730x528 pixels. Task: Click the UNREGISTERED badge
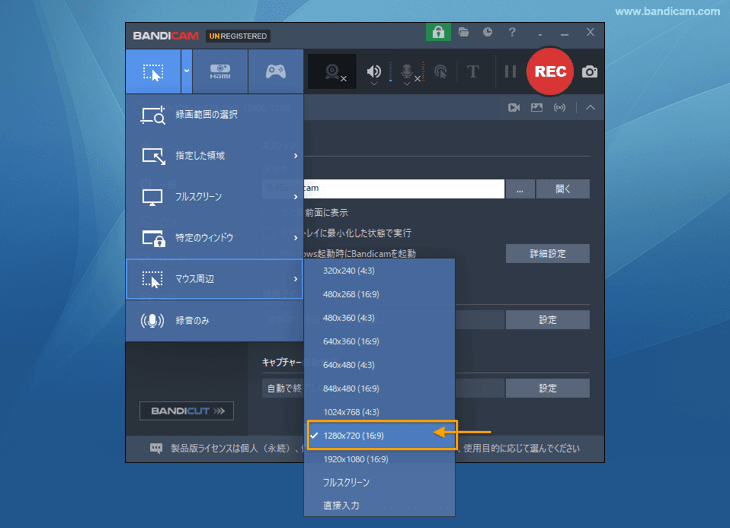coord(238,36)
